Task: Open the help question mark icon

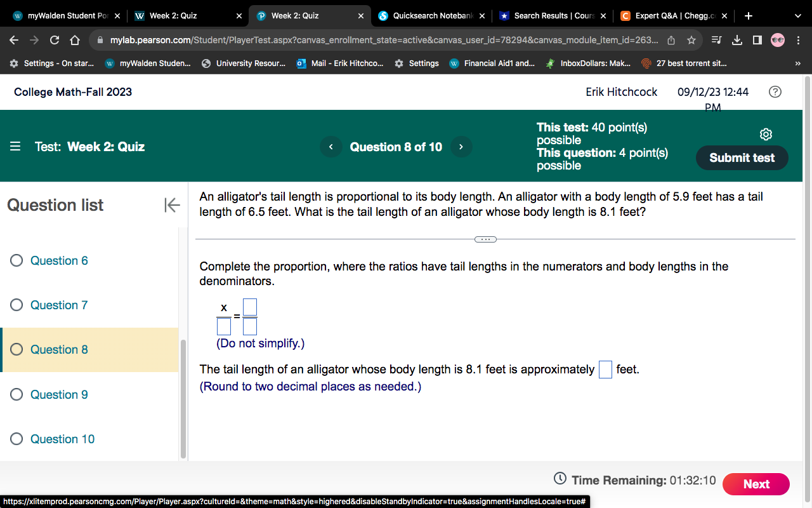Action: [775, 91]
